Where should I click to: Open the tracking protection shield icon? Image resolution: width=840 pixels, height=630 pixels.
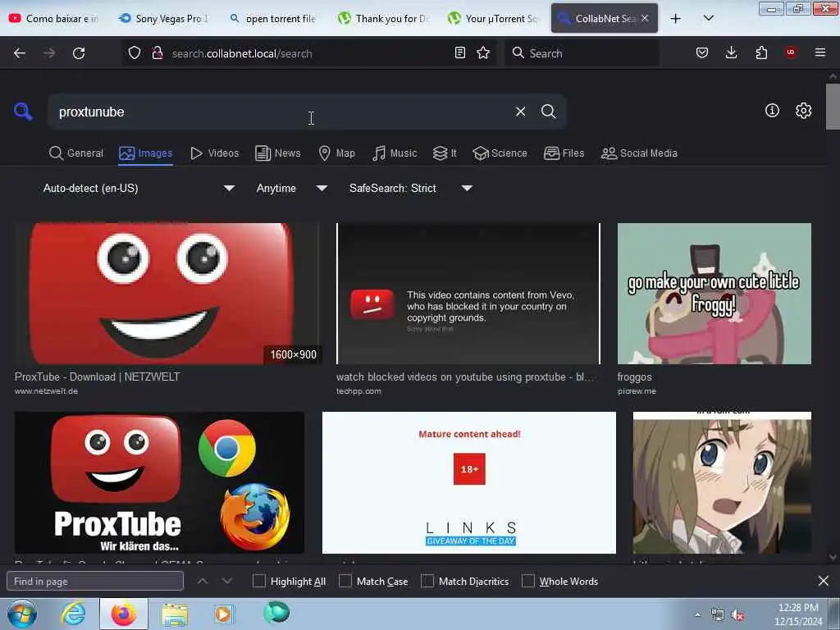pos(135,53)
